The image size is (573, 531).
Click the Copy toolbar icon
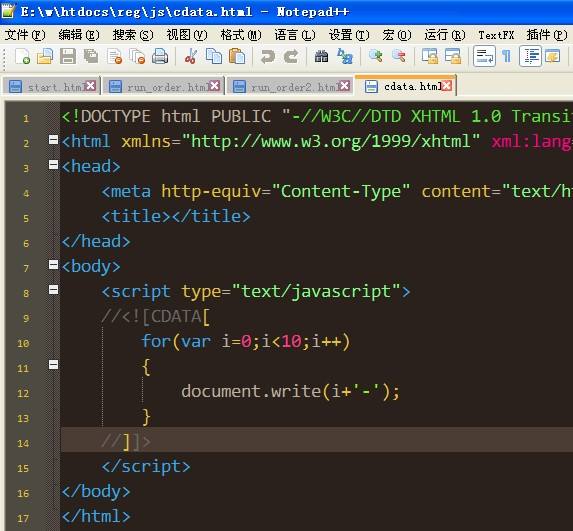tap(214, 57)
